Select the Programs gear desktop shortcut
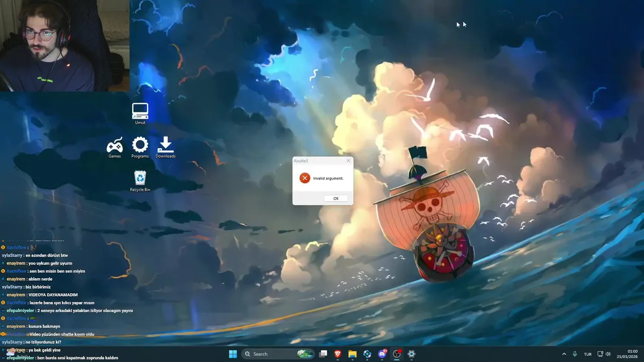 [x=140, y=148]
